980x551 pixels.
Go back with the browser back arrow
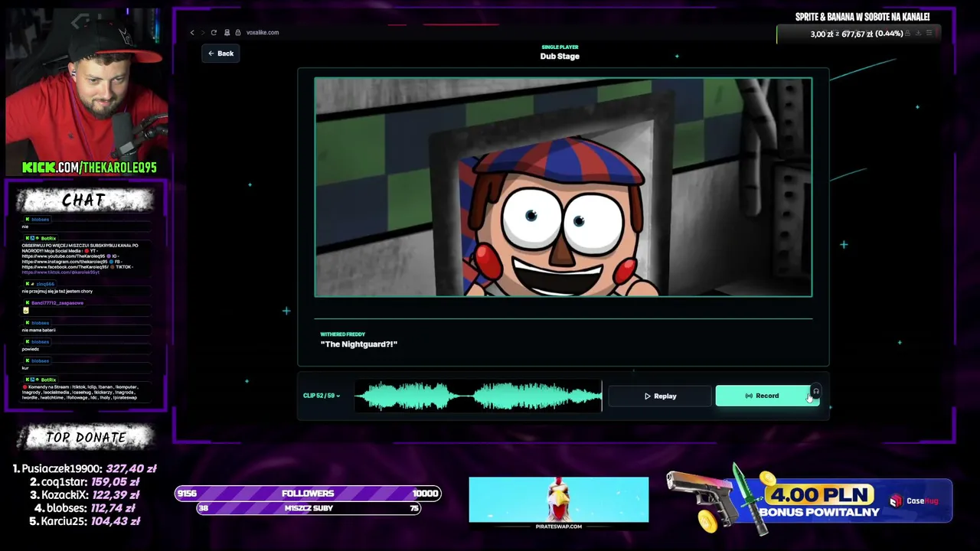pyautogui.click(x=192, y=33)
